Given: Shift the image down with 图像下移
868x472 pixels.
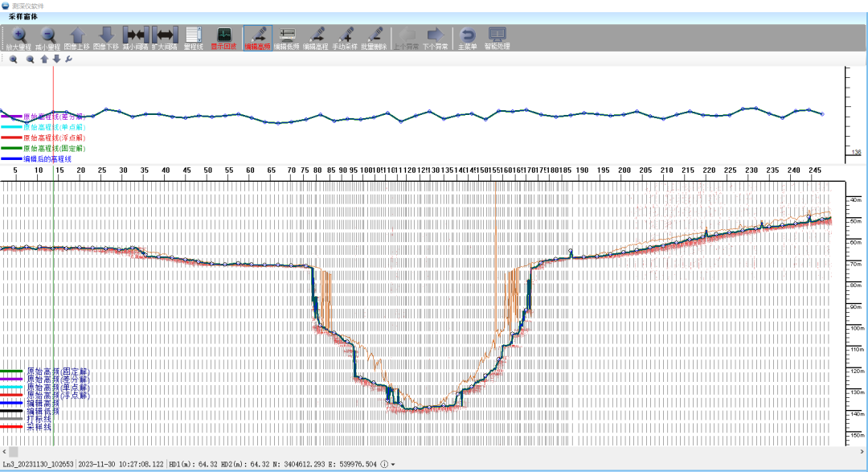Looking at the screenshot, I should point(106,39).
